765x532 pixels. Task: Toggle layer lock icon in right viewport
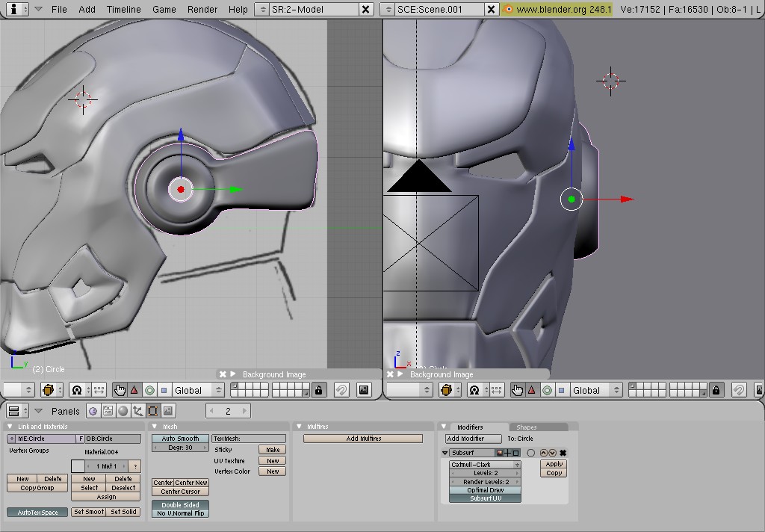pyautogui.click(x=716, y=390)
